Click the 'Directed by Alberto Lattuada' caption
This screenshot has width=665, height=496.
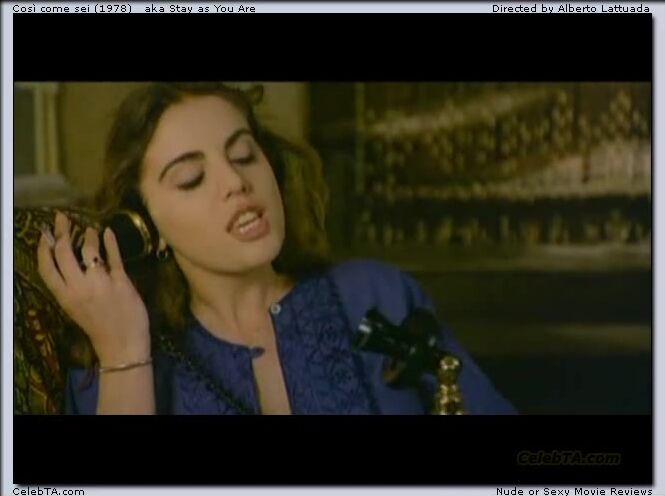571,8
